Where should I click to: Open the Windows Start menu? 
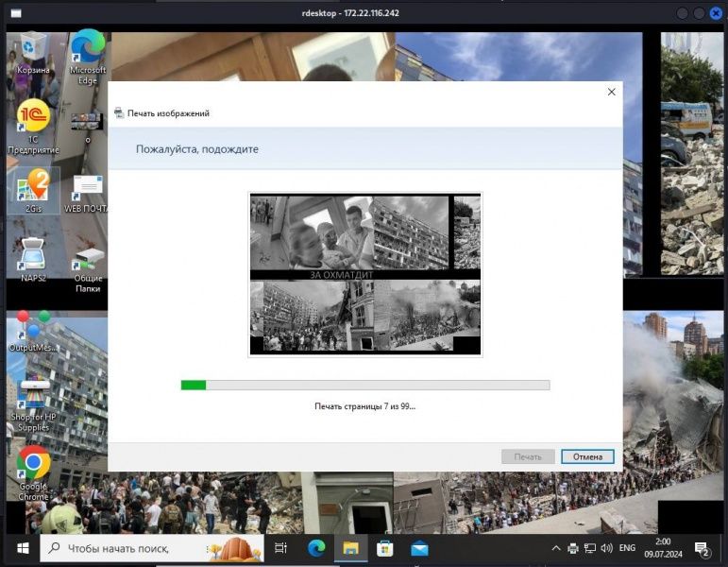tap(21, 548)
